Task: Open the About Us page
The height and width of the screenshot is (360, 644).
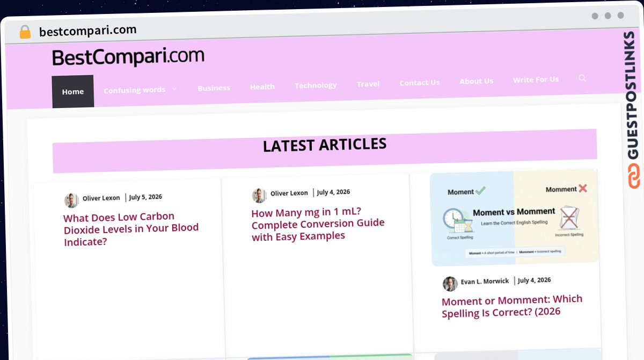Action: click(476, 81)
